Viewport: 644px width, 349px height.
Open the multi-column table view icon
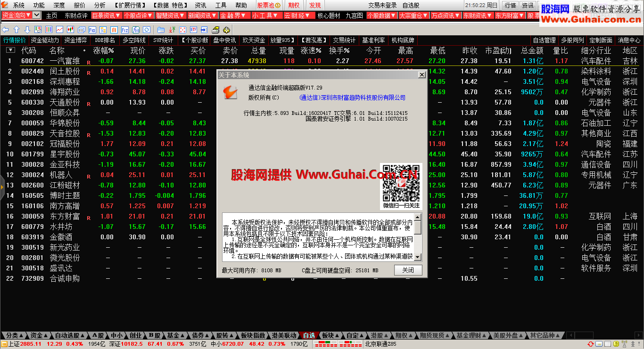[x=49, y=29]
